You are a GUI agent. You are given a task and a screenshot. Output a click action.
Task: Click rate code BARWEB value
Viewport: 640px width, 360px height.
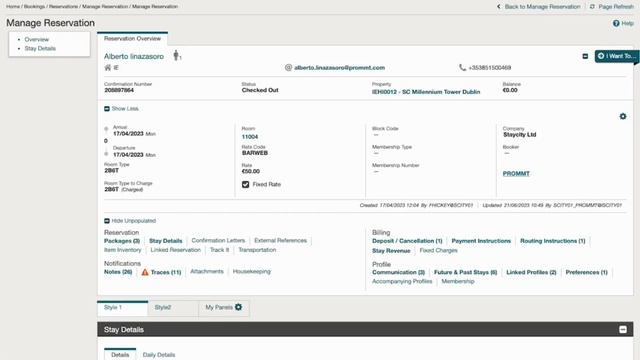point(255,153)
